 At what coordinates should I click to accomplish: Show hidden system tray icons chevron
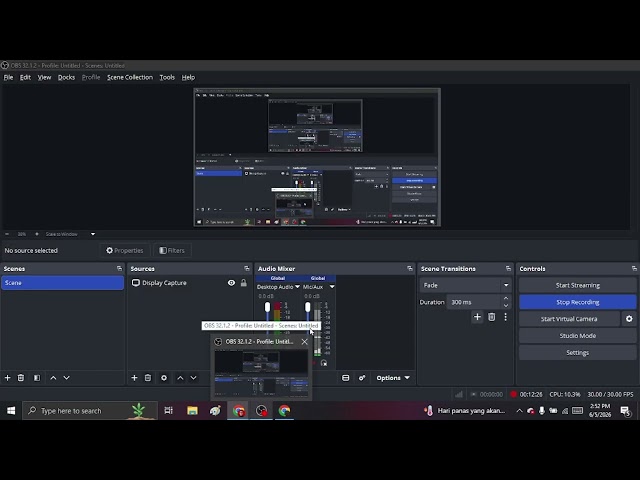tap(519, 411)
